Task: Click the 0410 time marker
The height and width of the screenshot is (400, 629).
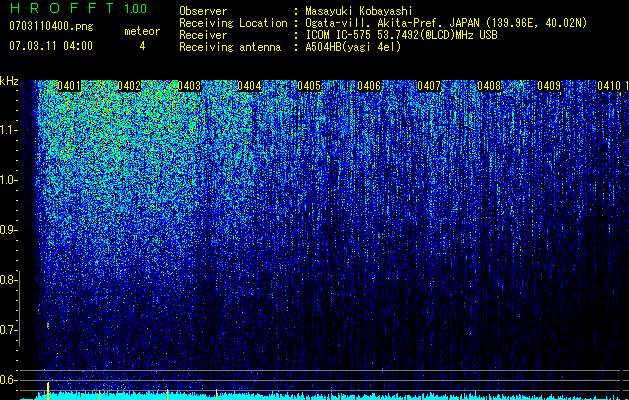Action: pos(609,86)
